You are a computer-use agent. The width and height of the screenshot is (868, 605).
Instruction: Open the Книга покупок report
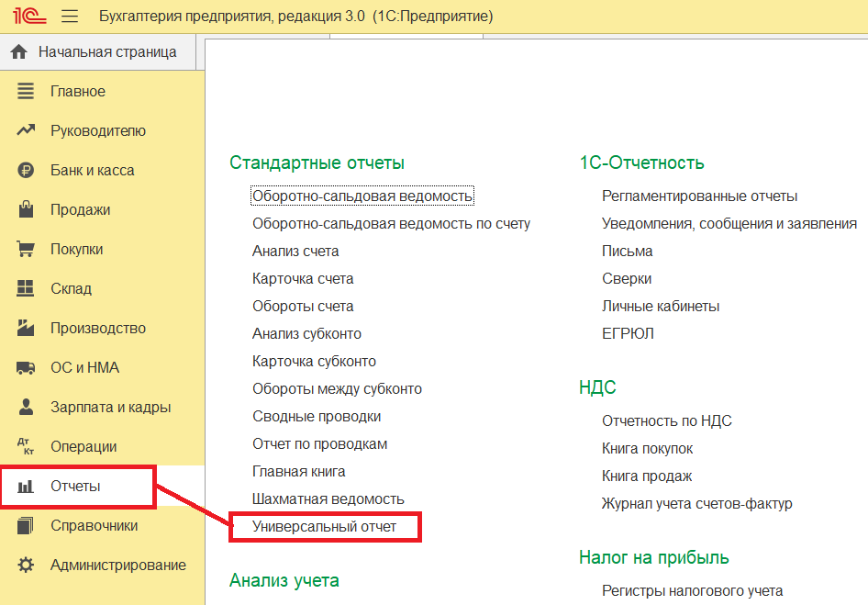point(647,448)
